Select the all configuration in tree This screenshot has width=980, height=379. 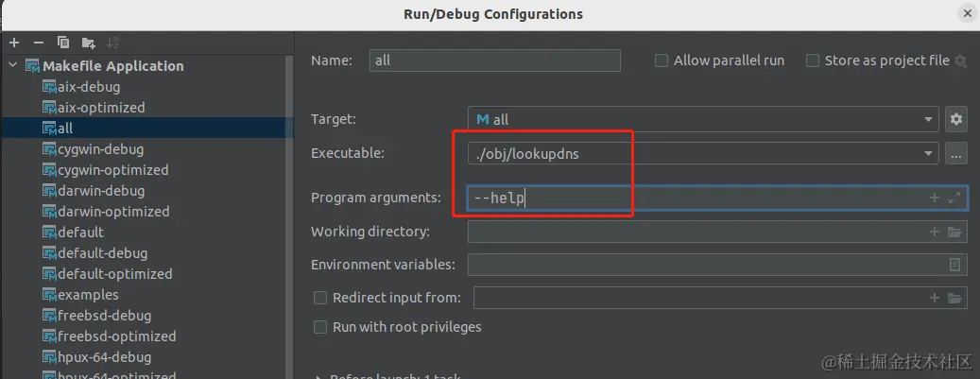(146, 129)
